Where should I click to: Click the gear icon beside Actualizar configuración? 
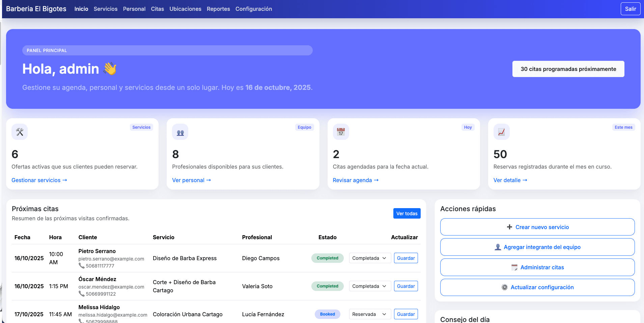504,287
